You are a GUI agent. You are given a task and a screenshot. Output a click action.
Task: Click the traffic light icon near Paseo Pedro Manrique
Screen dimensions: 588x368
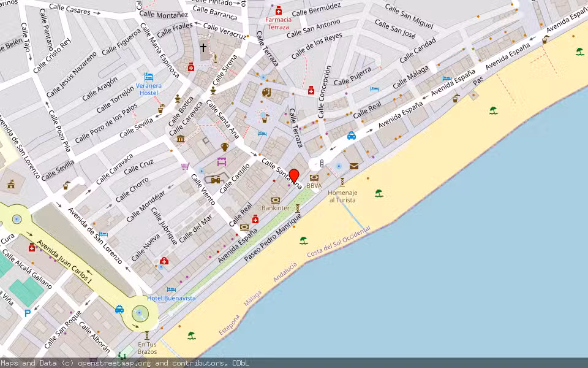coord(322,162)
